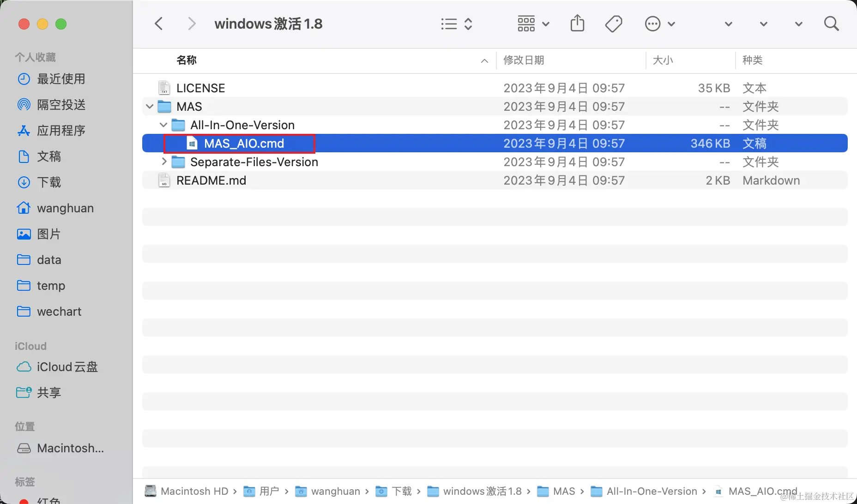Click windows激活1.8 in path bar

coord(483,491)
